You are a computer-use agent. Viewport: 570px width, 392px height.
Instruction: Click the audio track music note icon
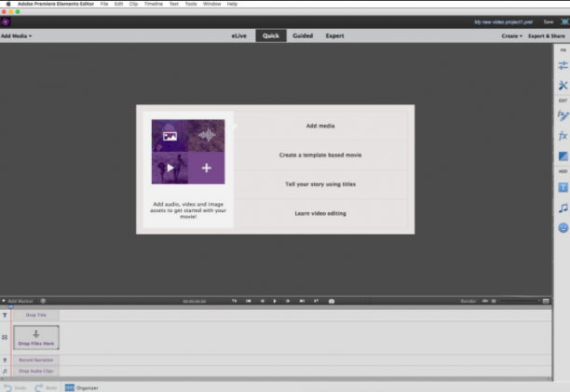click(x=5, y=371)
